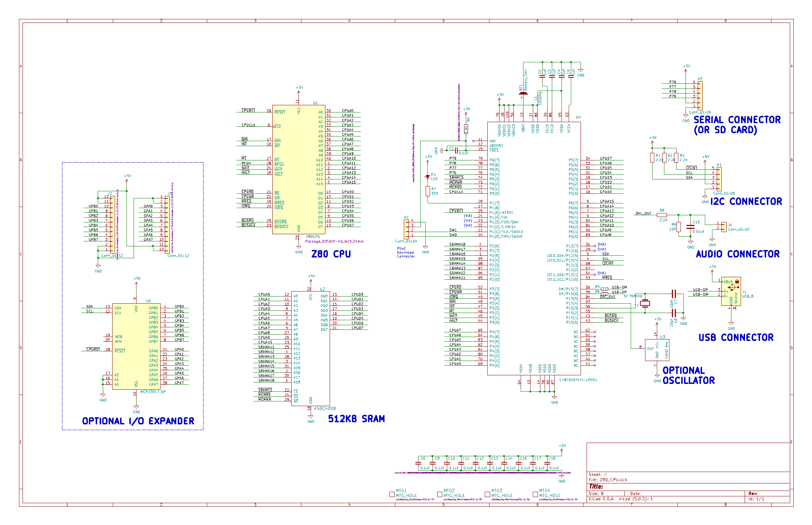The height and width of the screenshot is (525, 812).
Task: Click the MTG3 mounting hole box
Action: click(487, 494)
